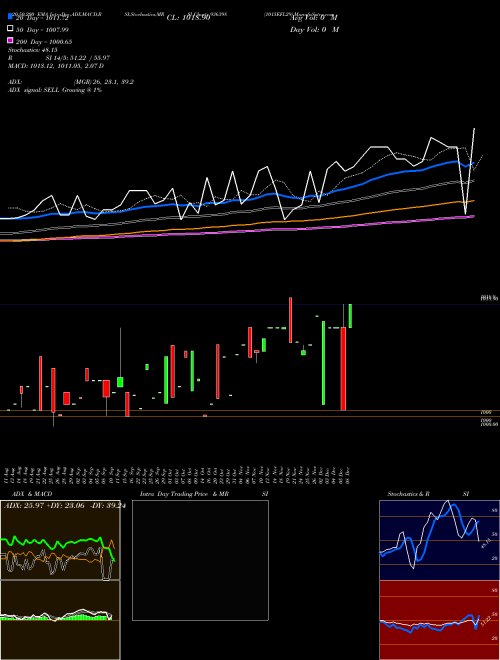Click the 'Stochastics & R' panel title

408,494
